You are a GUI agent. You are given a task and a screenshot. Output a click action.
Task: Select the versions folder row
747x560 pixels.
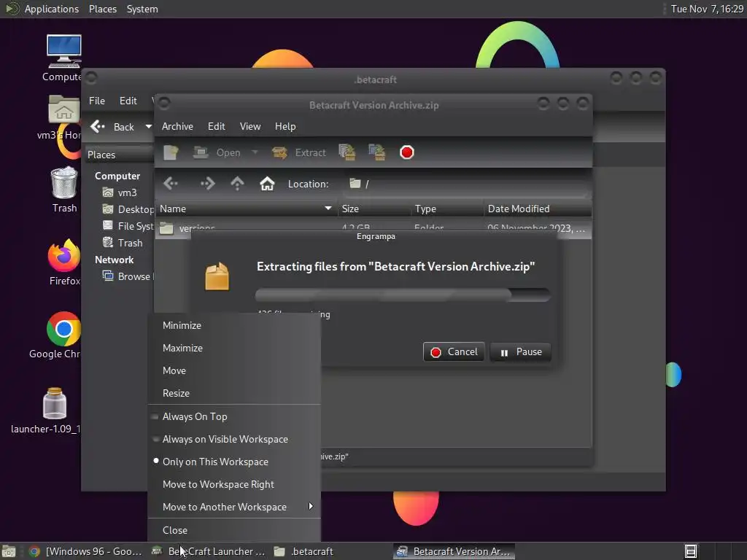(373, 228)
